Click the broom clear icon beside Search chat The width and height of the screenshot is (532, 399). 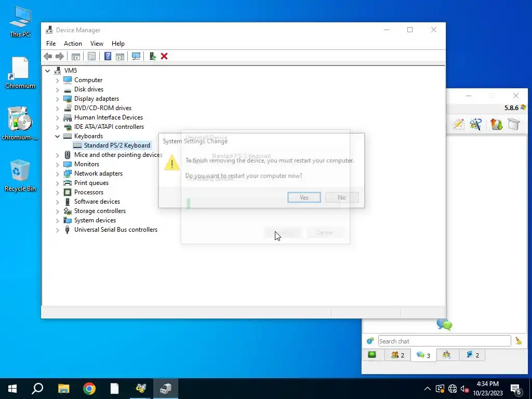click(518, 341)
